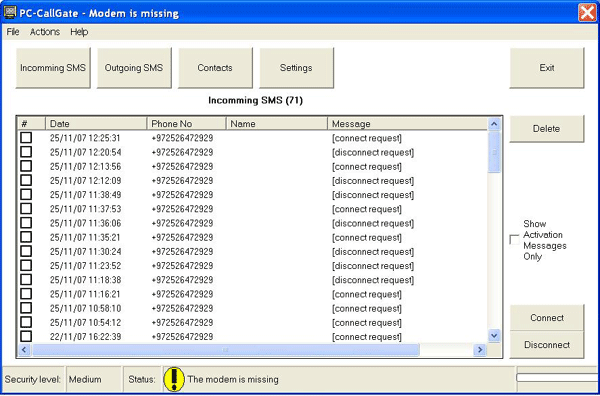Check the box for message 12:12:09

point(26,180)
